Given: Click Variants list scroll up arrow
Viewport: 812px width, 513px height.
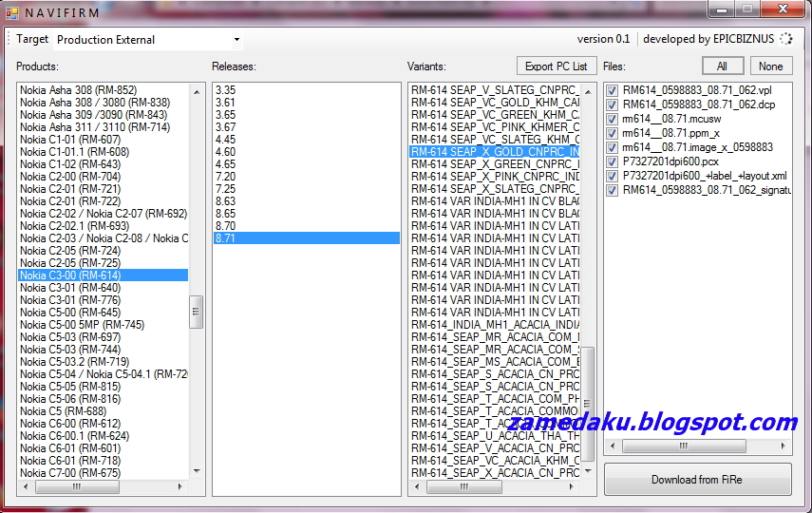Looking at the screenshot, I should [x=588, y=92].
